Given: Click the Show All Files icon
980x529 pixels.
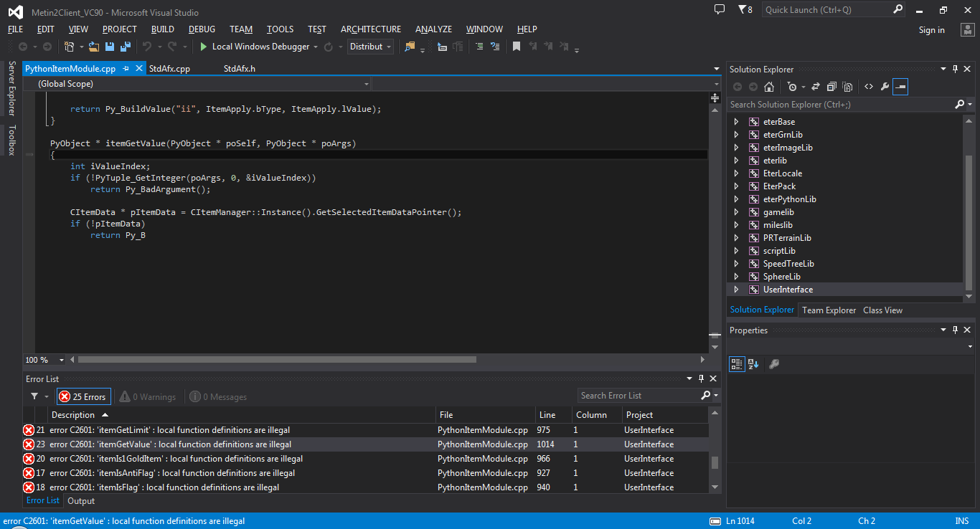Looking at the screenshot, I should click(847, 87).
